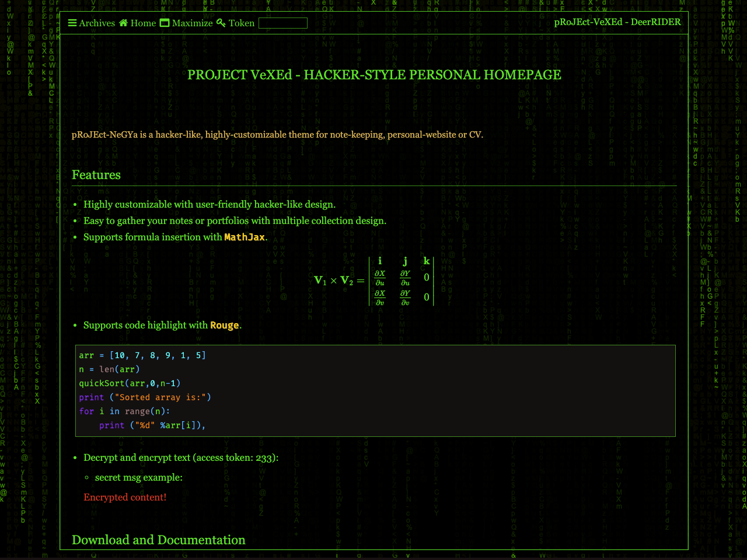Expand the Archives sidebar via hamburger

coord(73,23)
